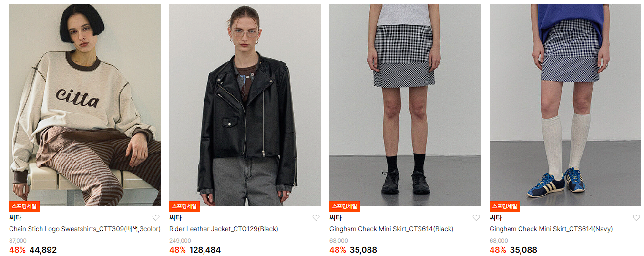
Task: Click 스프링세일 badge on navy skirt image
Action: [505, 206]
